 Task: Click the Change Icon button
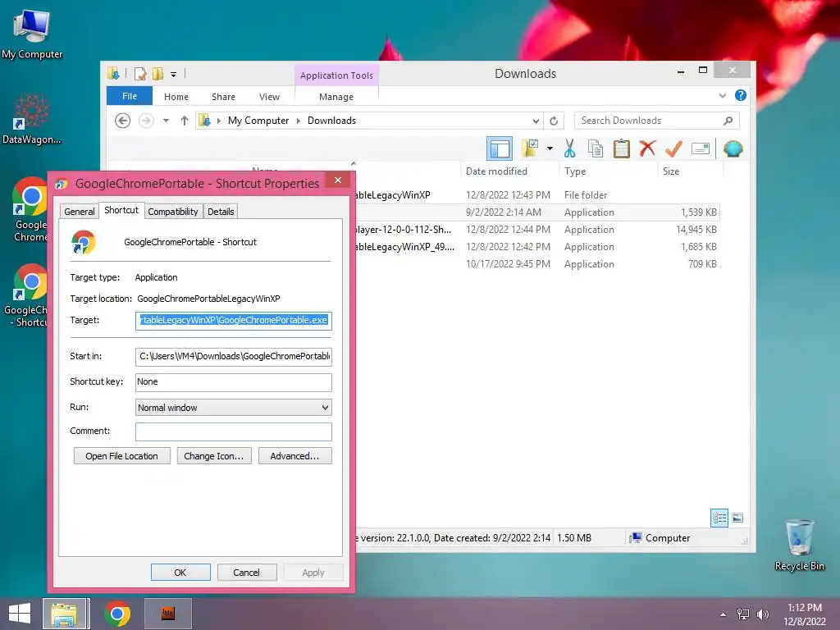tap(214, 456)
